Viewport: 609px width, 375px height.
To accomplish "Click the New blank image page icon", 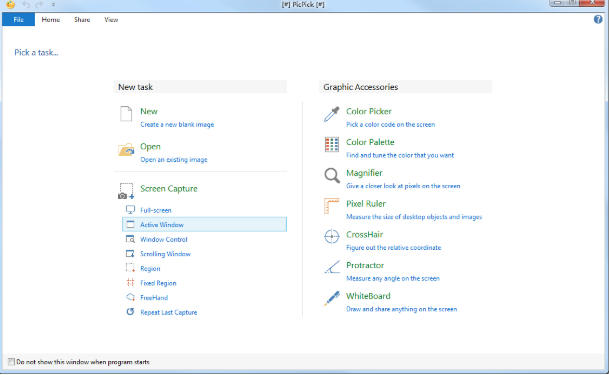I will pyautogui.click(x=126, y=114).
